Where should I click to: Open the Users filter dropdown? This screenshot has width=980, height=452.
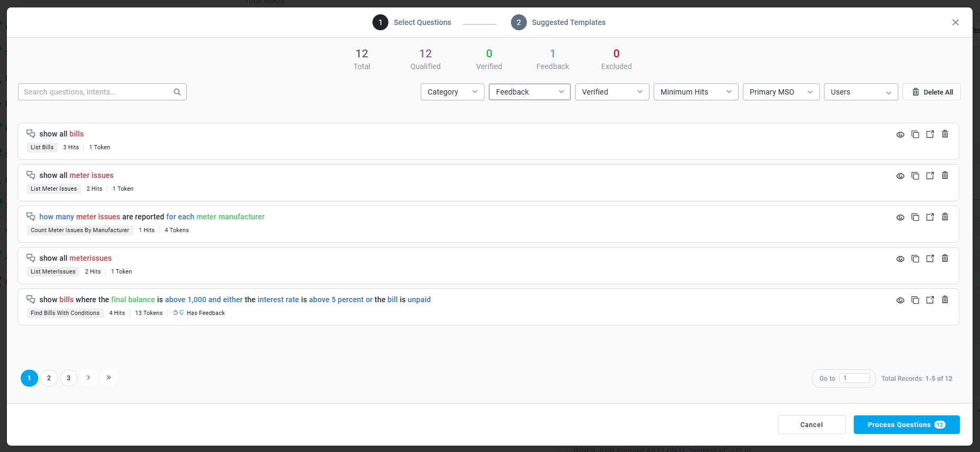[861, 92]
